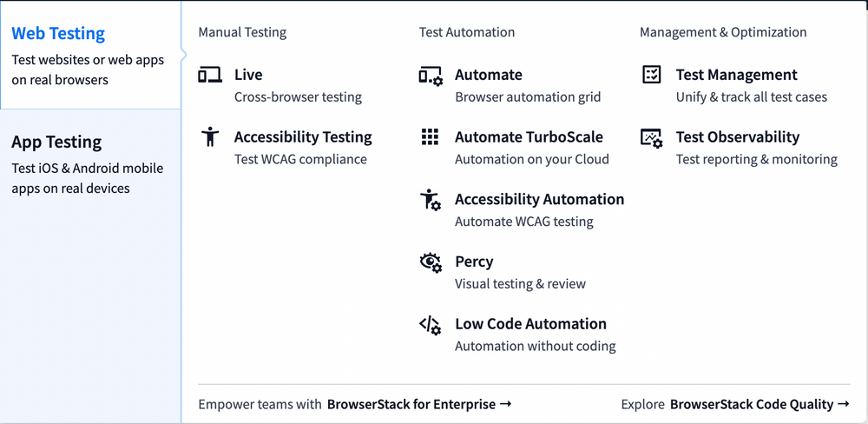
Task: Open the Test Management title link
Action: pos(736,76)
